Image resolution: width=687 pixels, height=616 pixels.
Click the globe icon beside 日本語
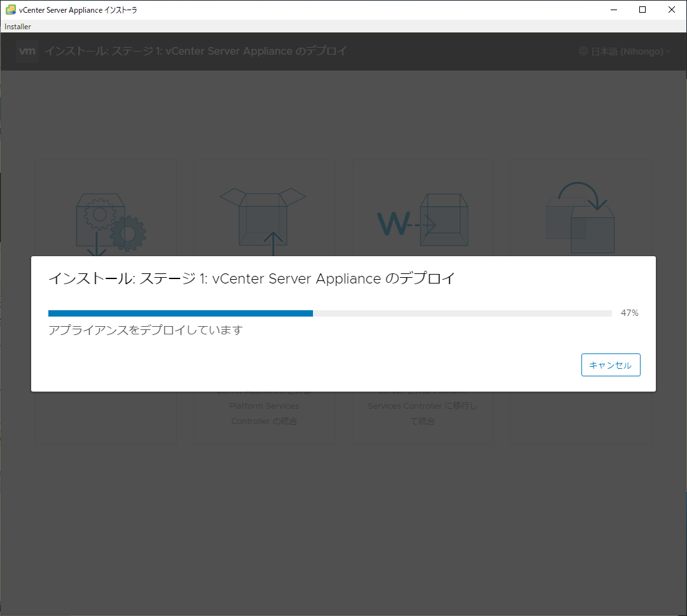coord(583,51)
